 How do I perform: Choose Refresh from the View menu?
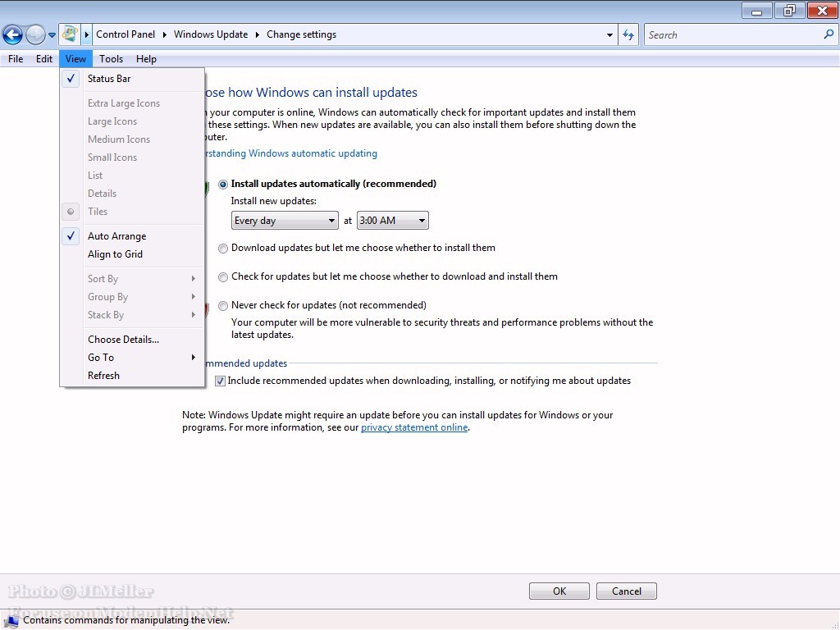(132, 376)
